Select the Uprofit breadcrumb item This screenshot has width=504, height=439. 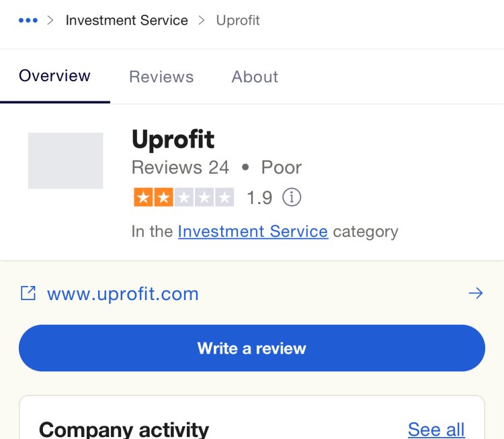click(x=238, y=20)
